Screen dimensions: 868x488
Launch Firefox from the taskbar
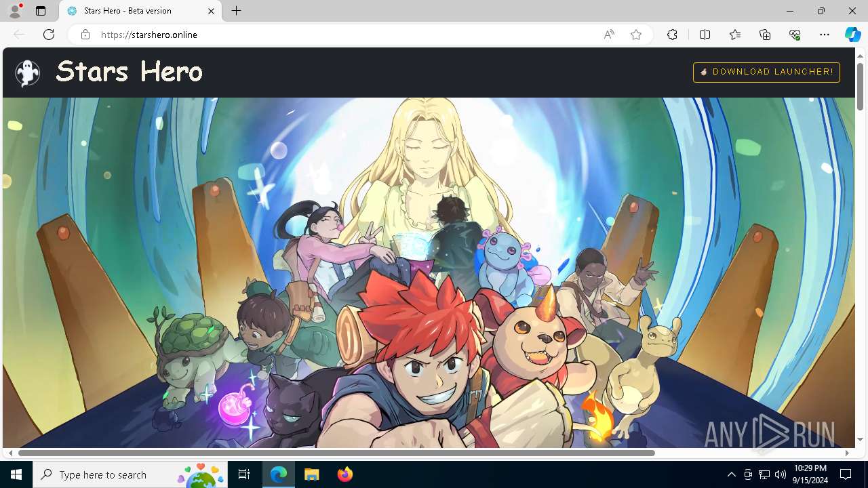pyautogui.click(x=344, y=474)
